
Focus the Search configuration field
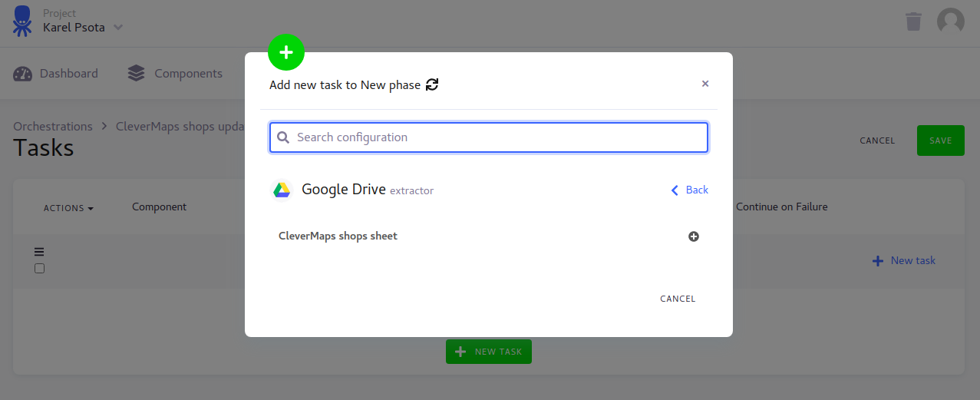488,137
